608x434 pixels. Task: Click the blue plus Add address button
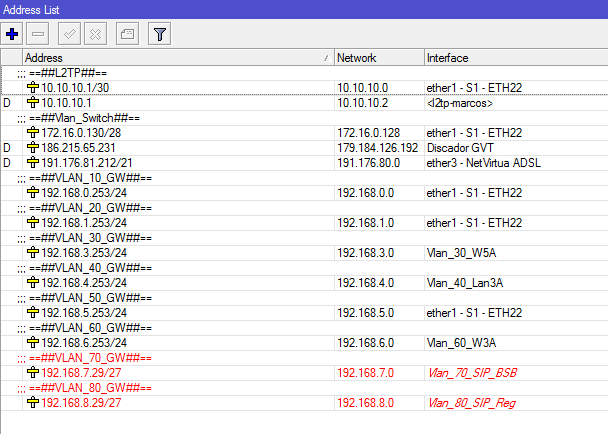(13, 34)
